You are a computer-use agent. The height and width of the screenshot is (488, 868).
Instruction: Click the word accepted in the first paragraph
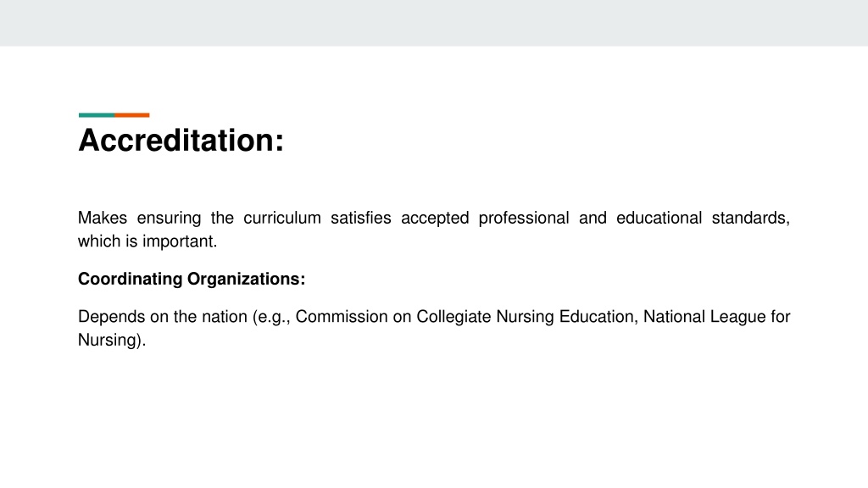point(435,218)
